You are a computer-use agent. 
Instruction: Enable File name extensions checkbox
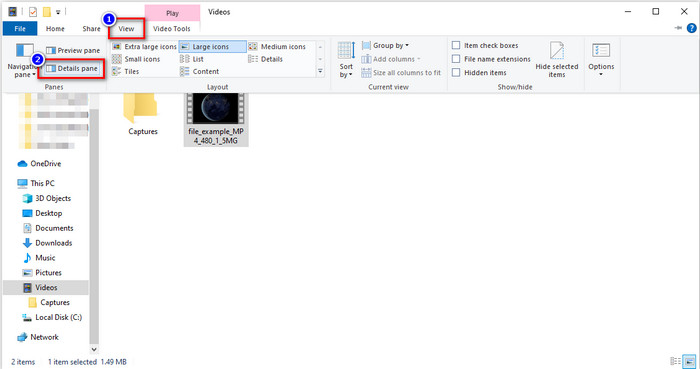tap(491, 59)
